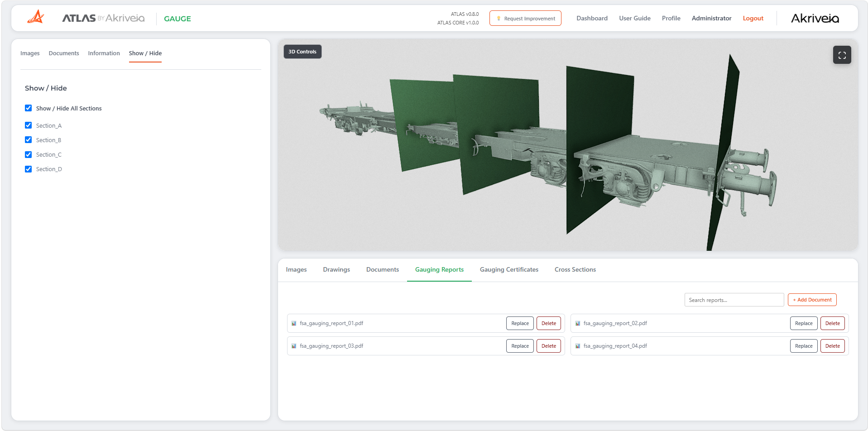The height and width of the screenshot is (431, 868).
Task: Click the + Add Document button
Action: click(x=812, y=300)
